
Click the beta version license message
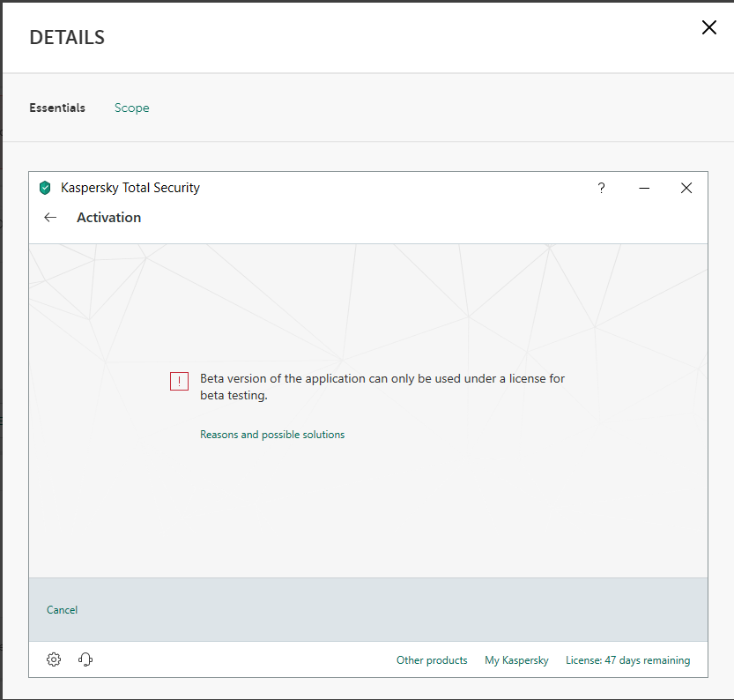coord(382,387)
